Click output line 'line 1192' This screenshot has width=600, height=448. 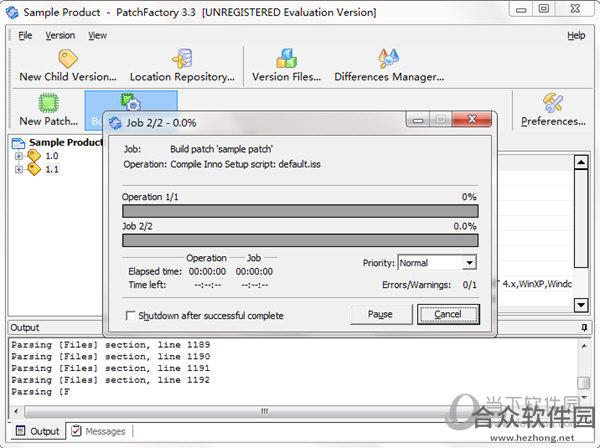coord(111,380)
